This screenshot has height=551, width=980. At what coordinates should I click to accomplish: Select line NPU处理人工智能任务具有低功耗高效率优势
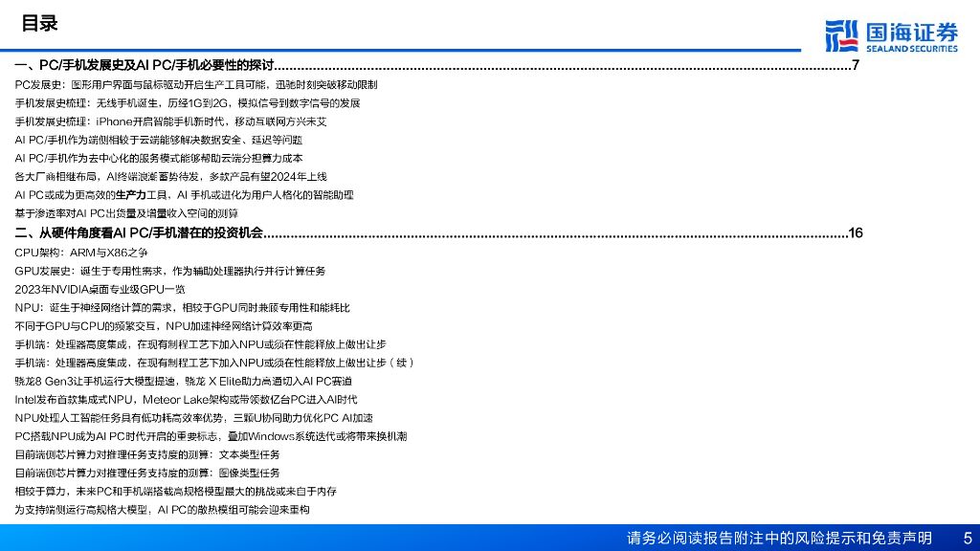click(x=193, y=418)
